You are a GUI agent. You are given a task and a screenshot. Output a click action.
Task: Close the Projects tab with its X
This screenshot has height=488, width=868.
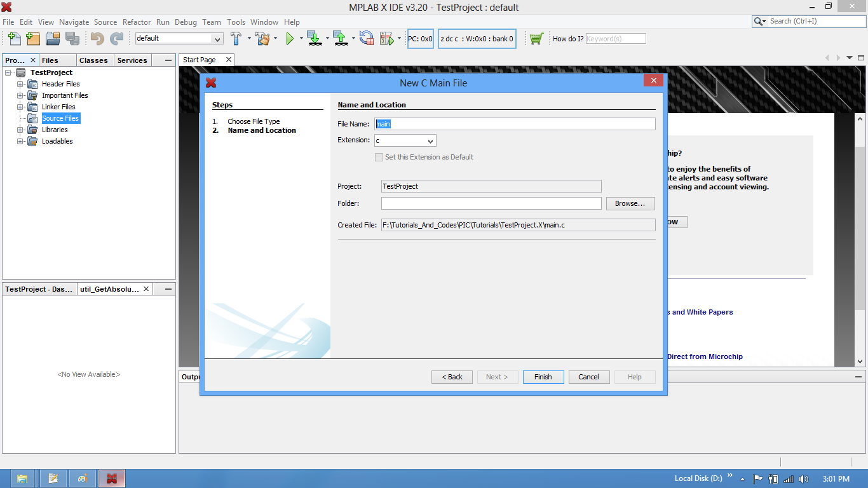tap(33, 60)
